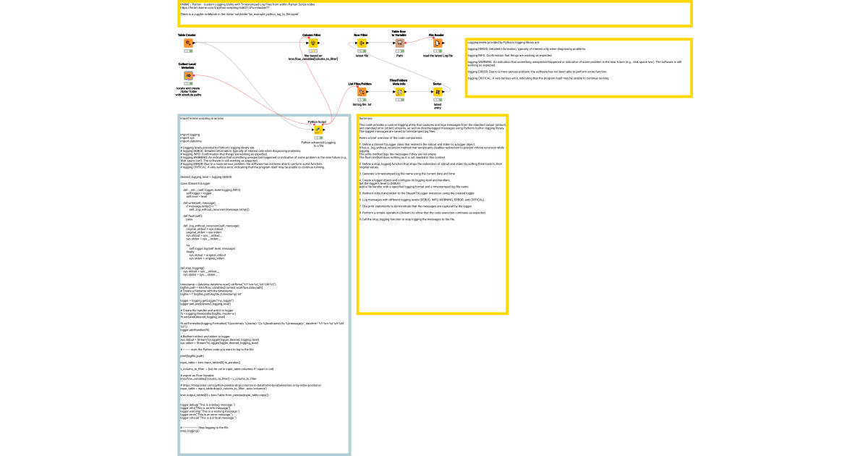Select the yellow logging levels annotation

pyautogui.click(x=579, y=65)
